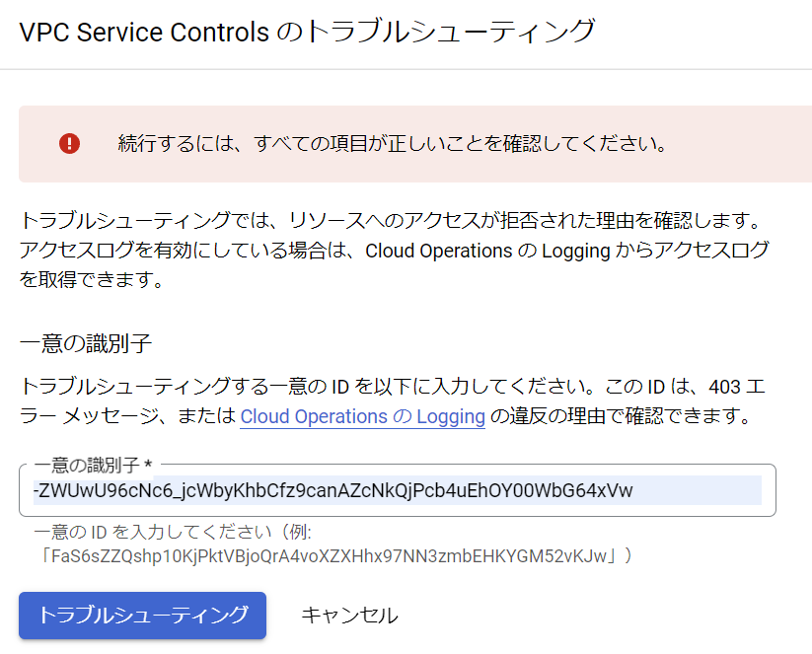Click the 一意の識別子 * field label
The image size is (812, 654).
(x=93, y=465)
